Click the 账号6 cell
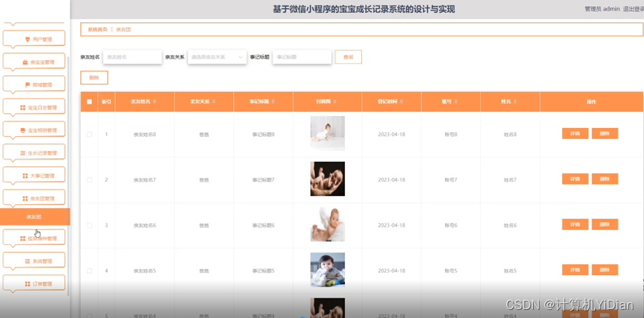The width and height of the screenshot is (644, 318). click(x=451, y=225)
